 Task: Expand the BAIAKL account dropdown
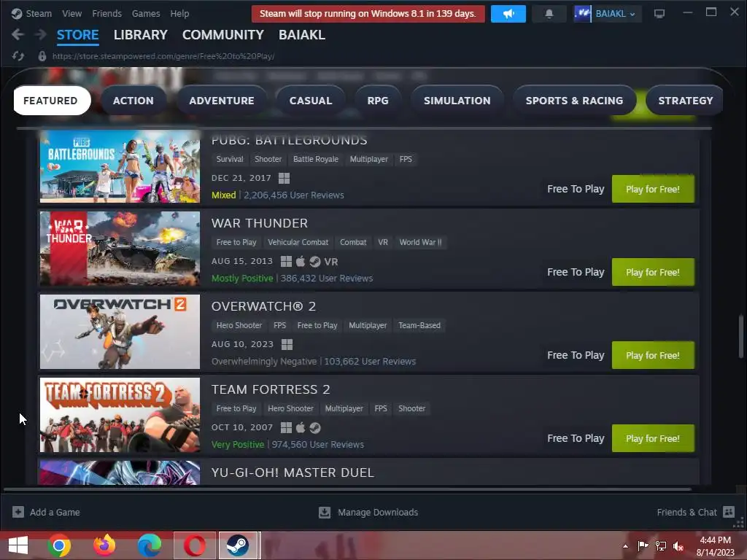(x=614, y=14)
